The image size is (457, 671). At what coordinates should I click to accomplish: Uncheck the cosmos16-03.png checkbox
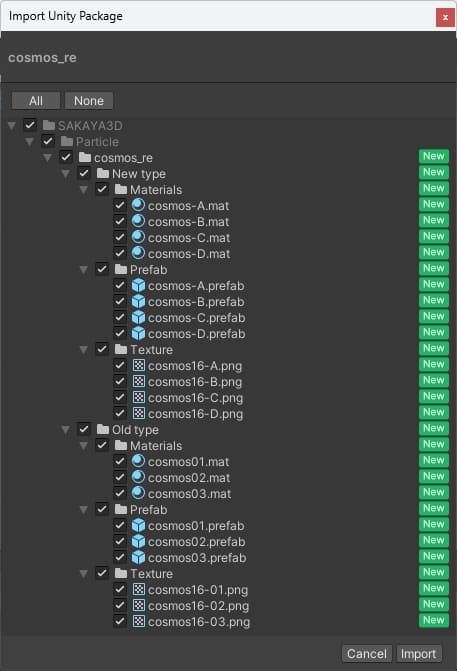pos(120,621)
